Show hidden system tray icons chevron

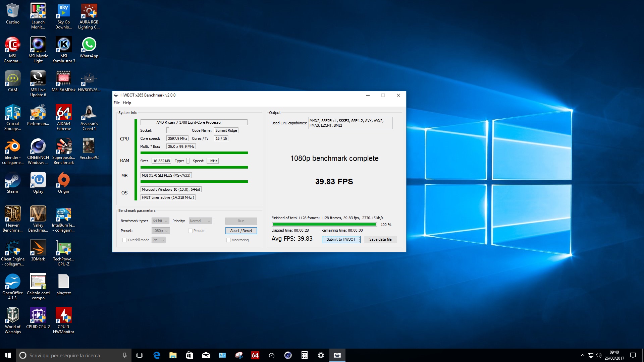[x=583, y=355]
